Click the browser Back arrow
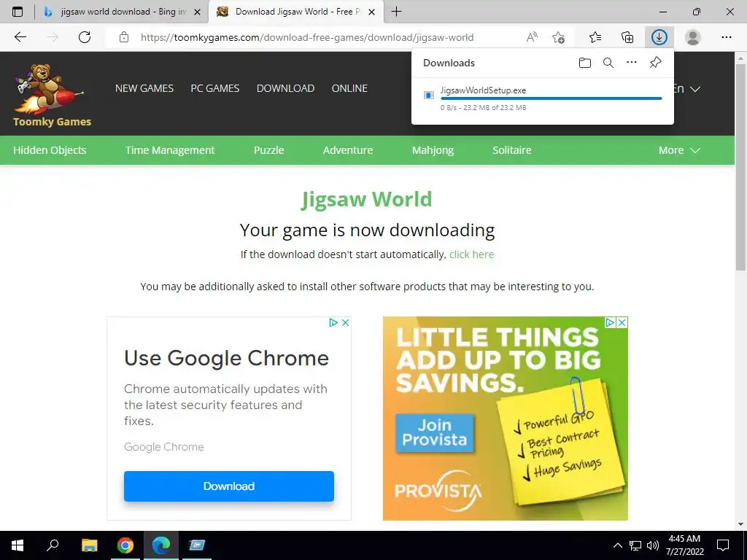The width and height of the screenshot is (747, 560). click(x=20, y=37)
